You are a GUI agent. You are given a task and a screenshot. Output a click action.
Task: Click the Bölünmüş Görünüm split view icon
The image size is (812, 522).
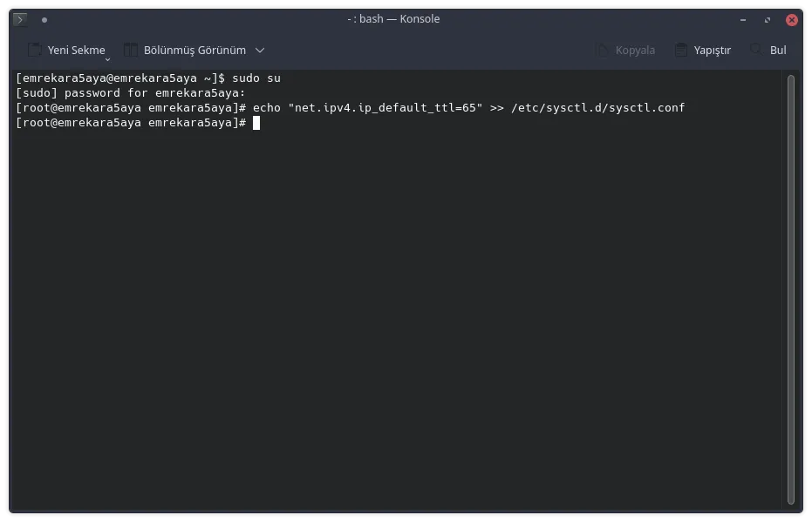[131, 51]
